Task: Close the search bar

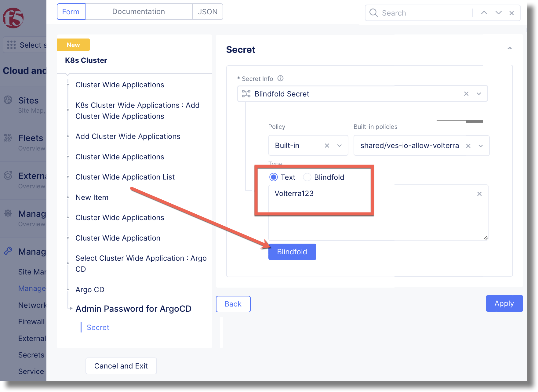Action: [x=512, y=13]
